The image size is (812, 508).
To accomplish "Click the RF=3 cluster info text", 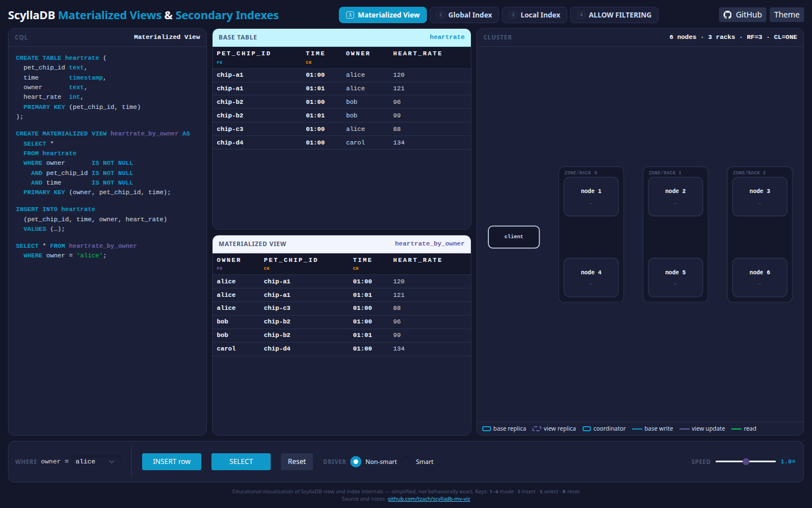I will (754, 37).
